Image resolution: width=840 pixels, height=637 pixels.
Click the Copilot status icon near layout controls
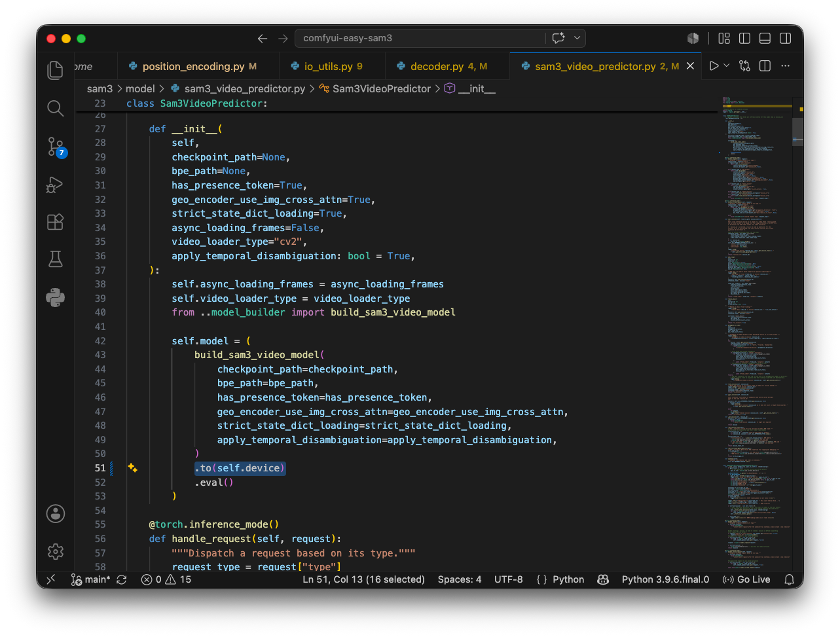click(693, 39)
